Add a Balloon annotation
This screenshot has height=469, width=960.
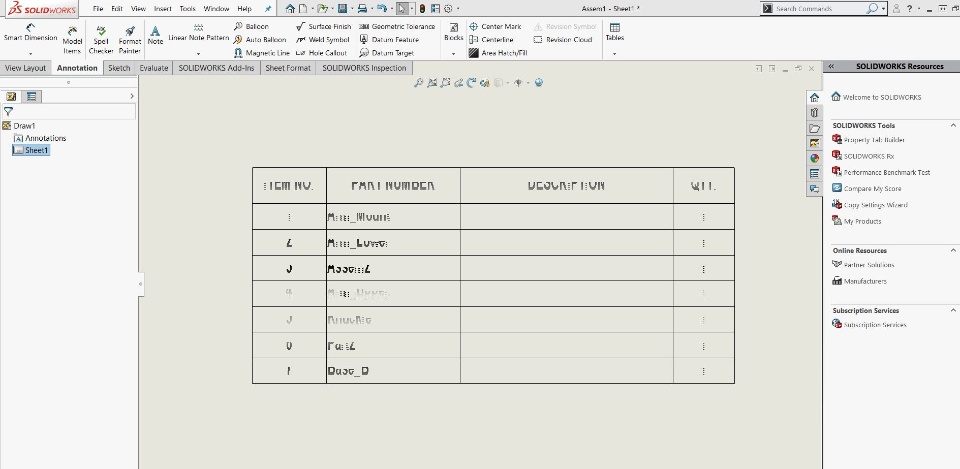[251, 26]
